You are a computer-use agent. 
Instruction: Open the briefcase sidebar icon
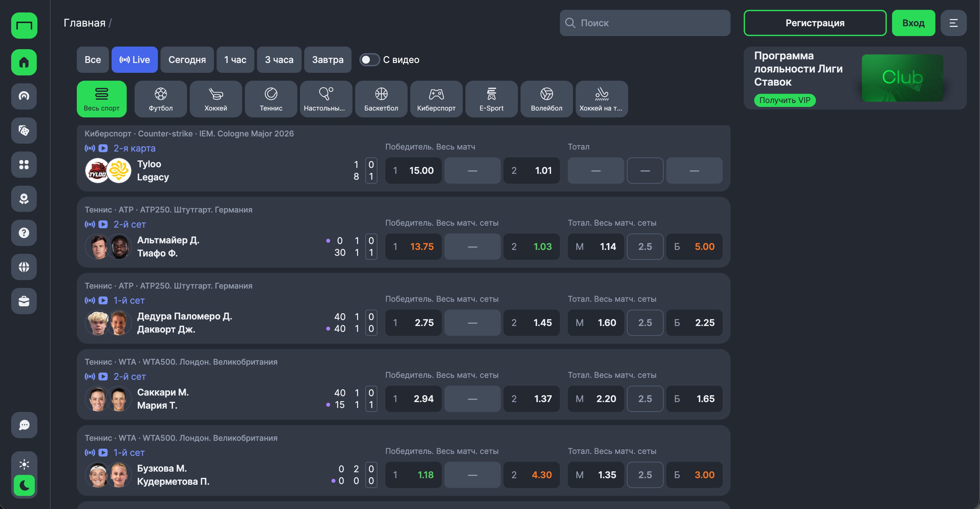coord(24,301)
